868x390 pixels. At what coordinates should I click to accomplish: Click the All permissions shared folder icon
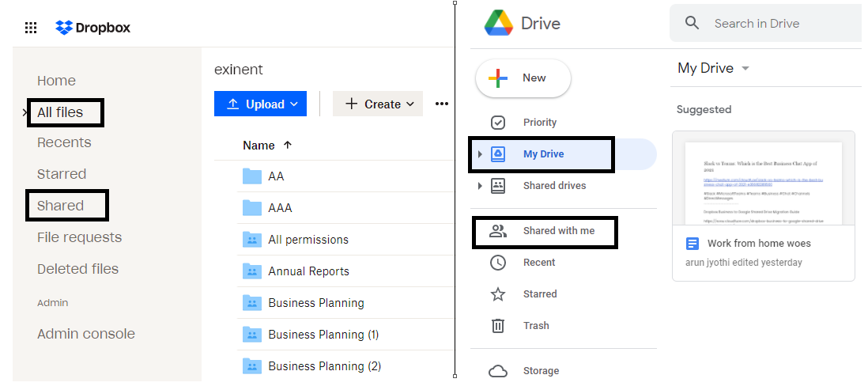click(x=252, y=240)
